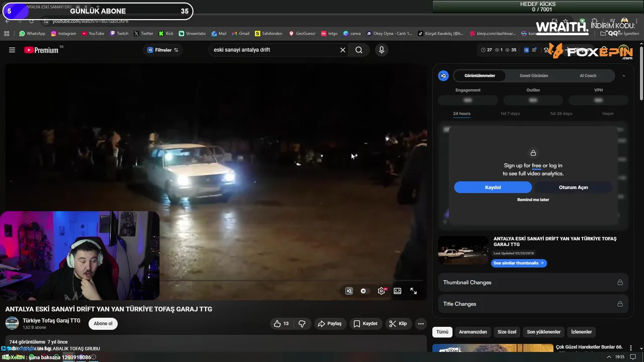Open the Streamlabs bookmark

[192, 34]
